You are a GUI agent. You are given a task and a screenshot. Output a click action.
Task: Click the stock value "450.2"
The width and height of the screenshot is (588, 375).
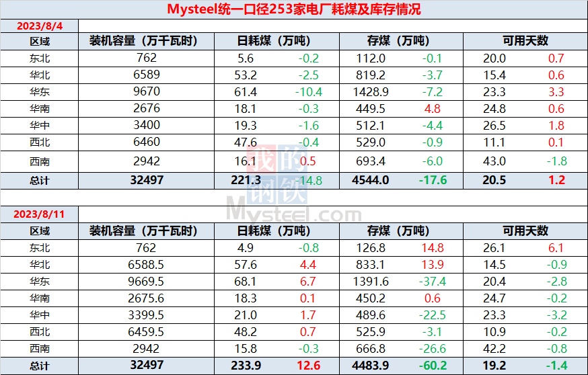[371, 298]
